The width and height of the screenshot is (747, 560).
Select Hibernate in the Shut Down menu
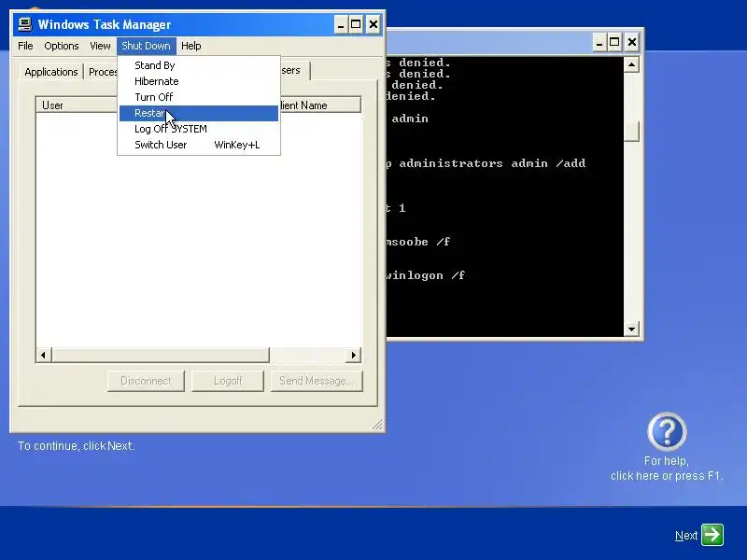point(199,81)
